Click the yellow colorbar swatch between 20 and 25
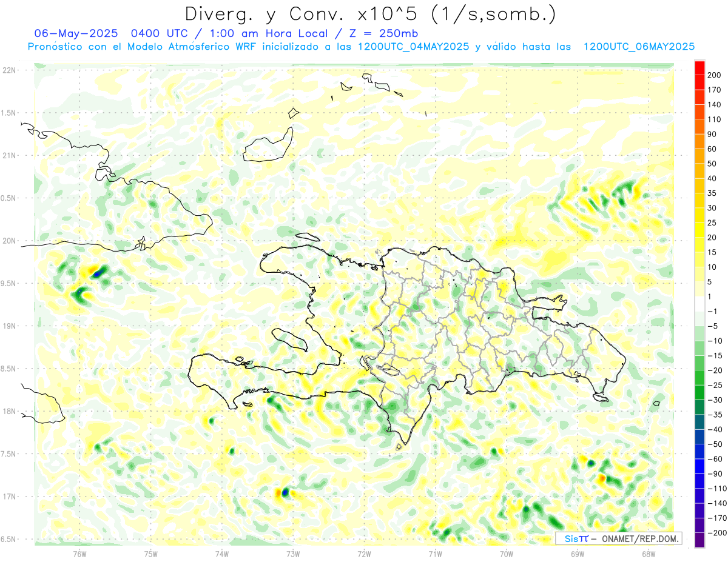Viewport: 728px width, 562px height. click(700, 230)
